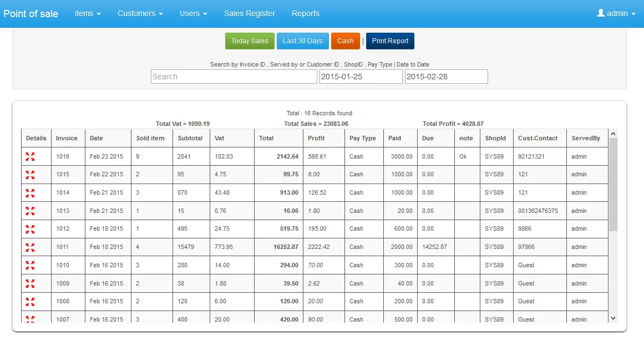644x341 pixels.
Task: Click the total value 2142.64
Action: click(x=287, y=156)
